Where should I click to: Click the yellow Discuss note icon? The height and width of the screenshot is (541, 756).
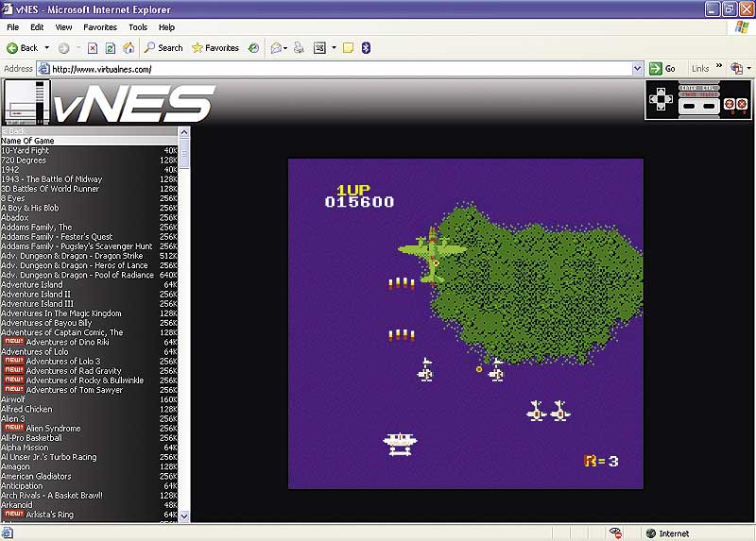(348, 48)
